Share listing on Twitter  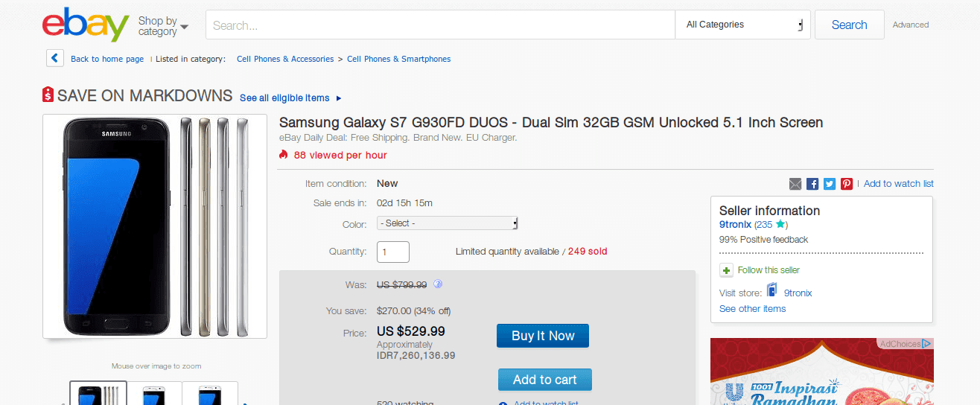tap(830, 184)
